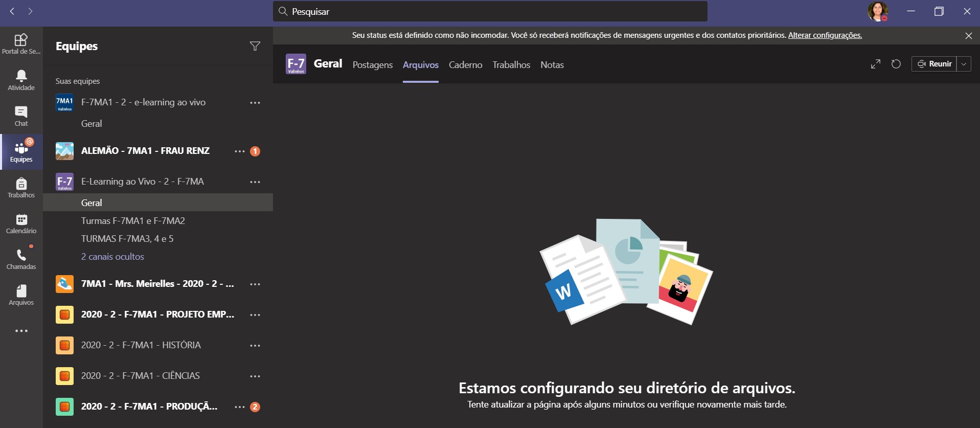Go back using the left arrow
980x428 pixels.
point(12,11)
